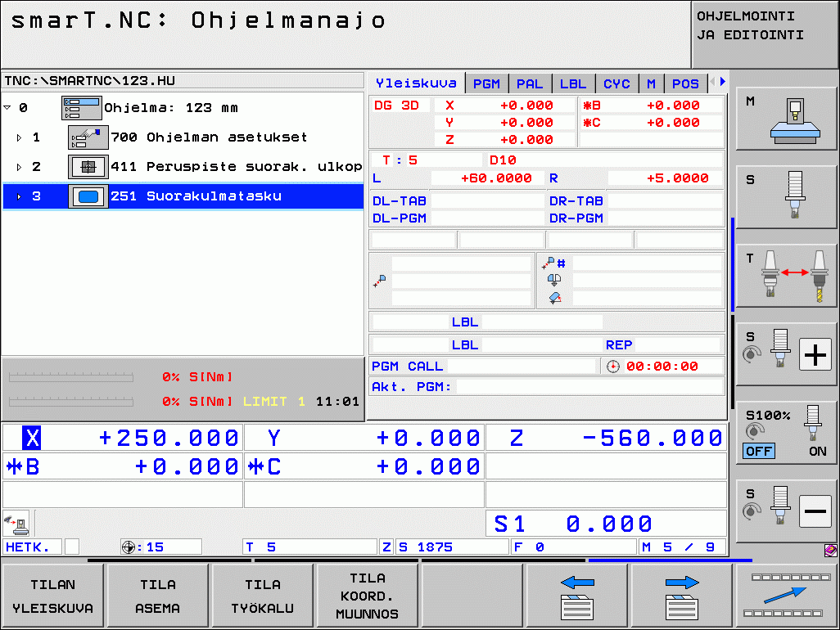Open the M status tab
The height and width of the screenshot is (630, 840).
[x=651, y=84]
